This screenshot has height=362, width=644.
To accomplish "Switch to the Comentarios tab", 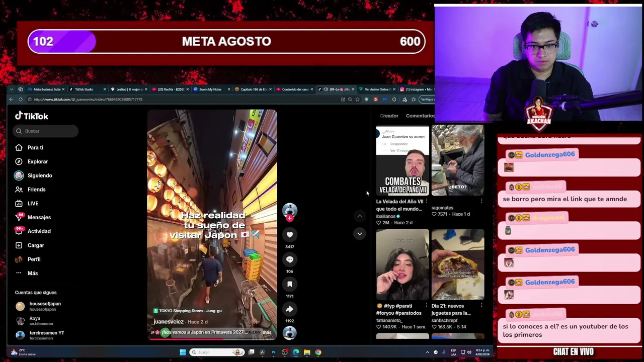I will (420, 116).
